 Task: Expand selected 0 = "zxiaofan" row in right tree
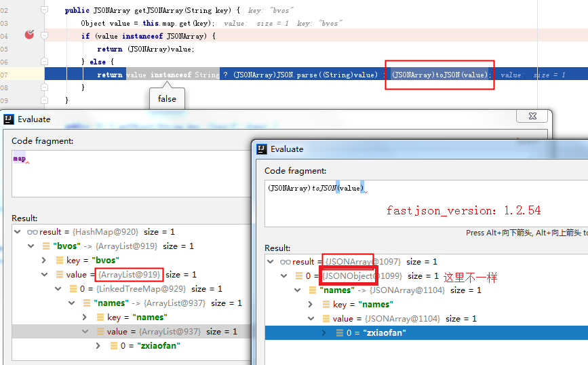click(324, 333)
